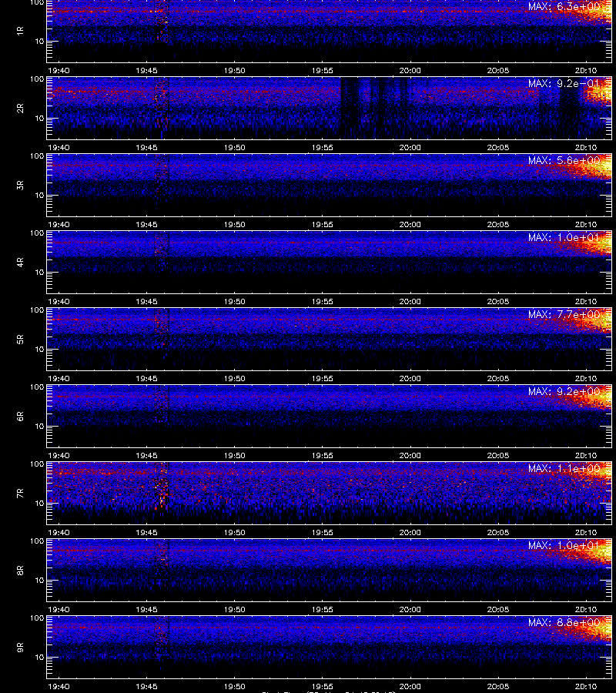The height and width of the screenshot is (693, 616).
Task: Select the MAX: 8.8e+00 readout in 9R
Action: coord(564,622)
